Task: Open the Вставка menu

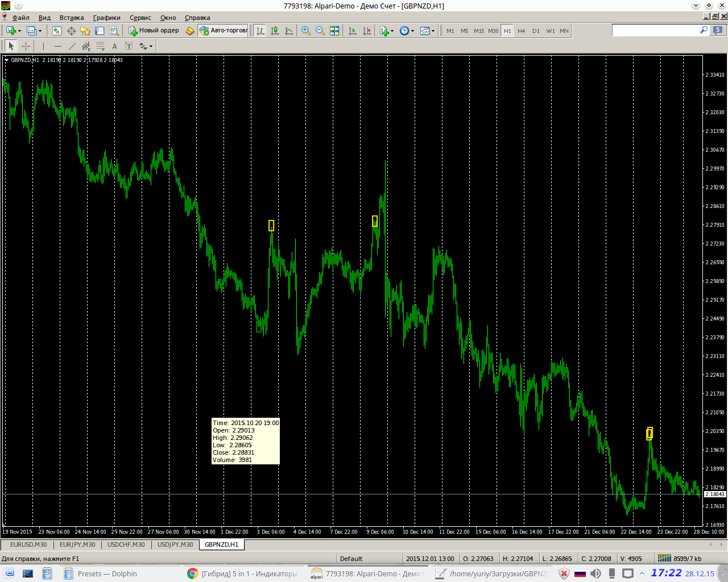Action: tap(72, 18)
